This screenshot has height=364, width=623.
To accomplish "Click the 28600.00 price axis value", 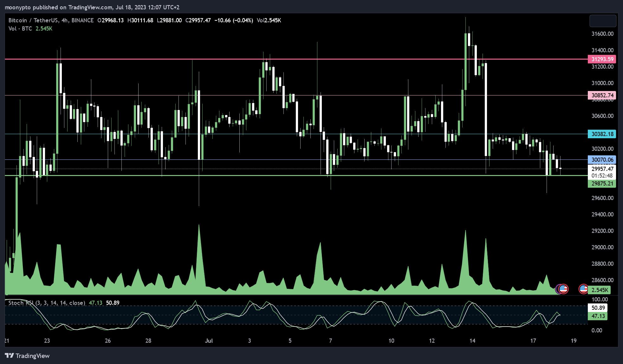I will 602,280.
